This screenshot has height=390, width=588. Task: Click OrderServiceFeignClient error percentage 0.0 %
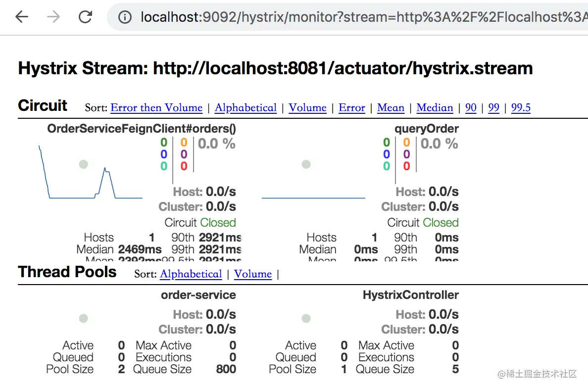pyautogui.click(x=216, y=144)
